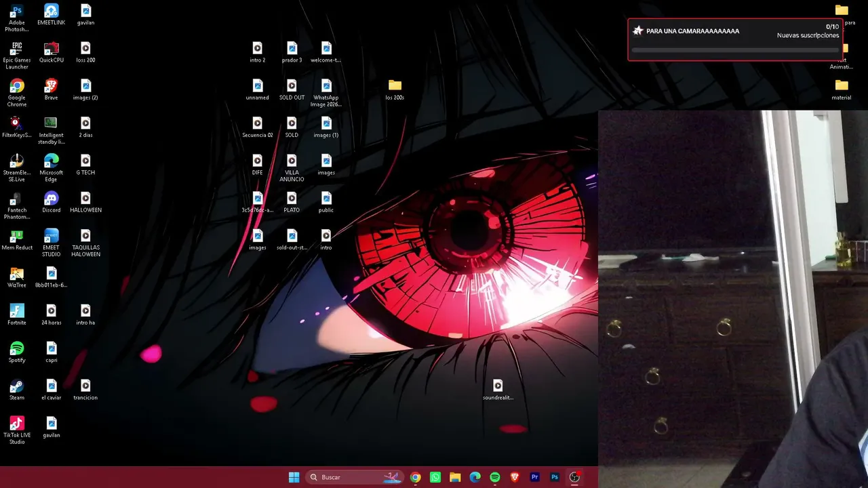Select the WizTree desktop shortcut
Image resolution: width=868 pixels, height=488 pixels.
(17, 277)
